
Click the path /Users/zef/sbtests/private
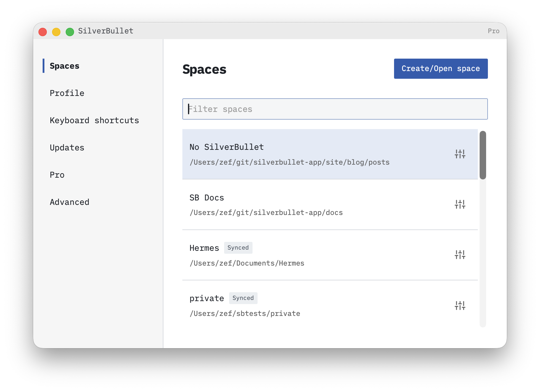(245, 314)
